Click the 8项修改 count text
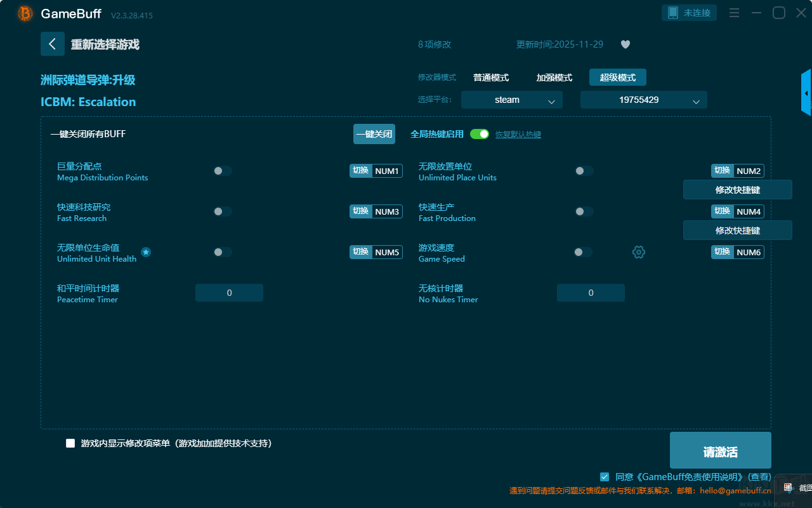The image size is (812, 508). (x=435, y=44)
